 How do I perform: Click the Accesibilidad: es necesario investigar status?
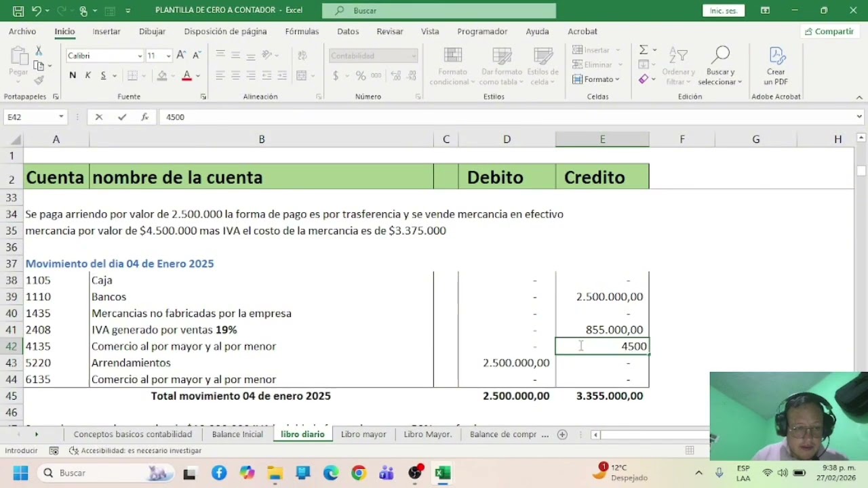click(135, 451)
